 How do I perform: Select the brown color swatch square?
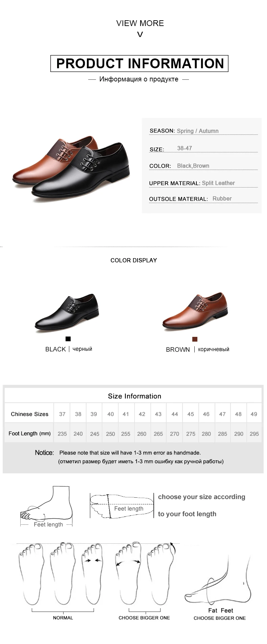[195, 339]
